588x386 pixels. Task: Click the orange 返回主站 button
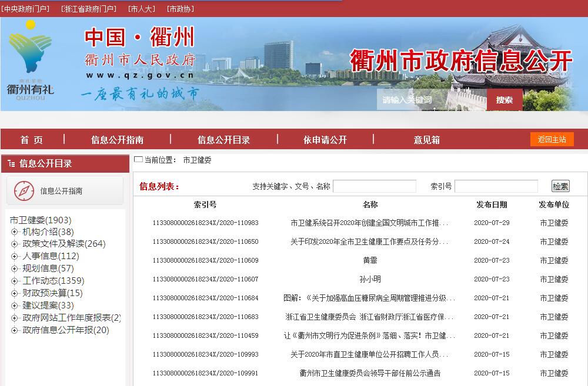tap(552, 139)
